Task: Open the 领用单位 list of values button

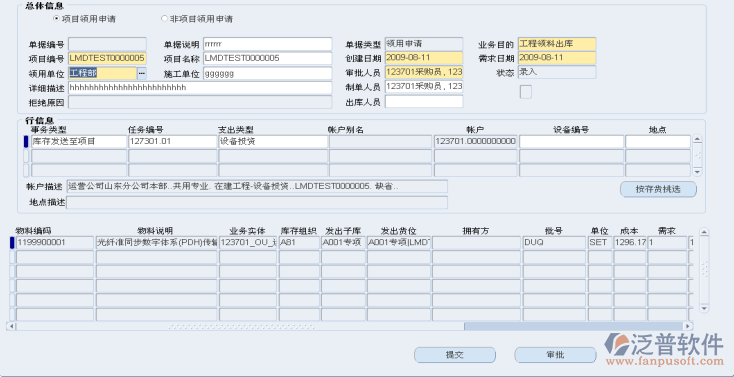Action: (x=141, y=74)
